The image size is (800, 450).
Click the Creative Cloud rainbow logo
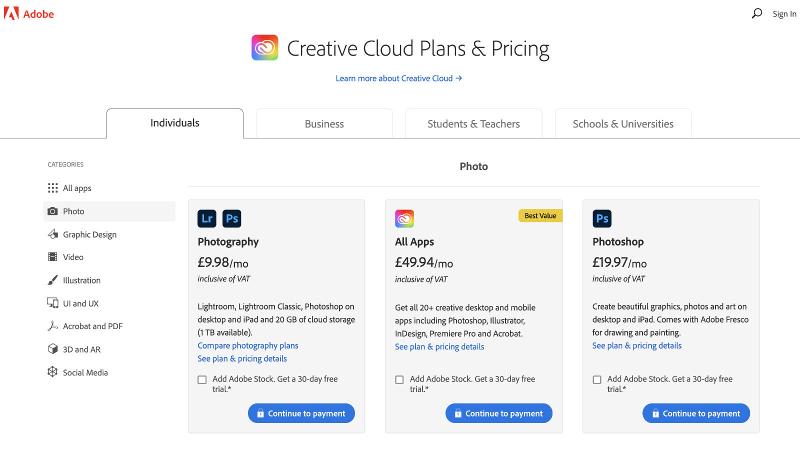(265, 48)
